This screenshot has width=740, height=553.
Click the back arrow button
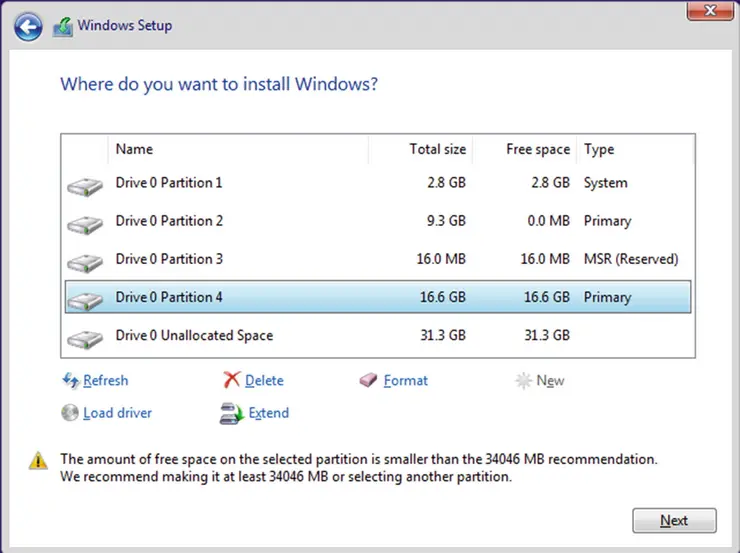28,26
